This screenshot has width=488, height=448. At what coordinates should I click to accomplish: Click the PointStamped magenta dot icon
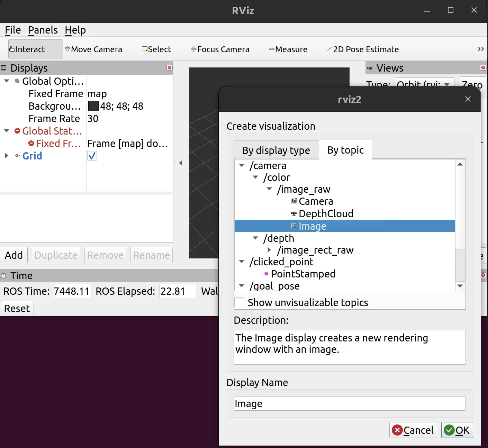tap(266, 274)
